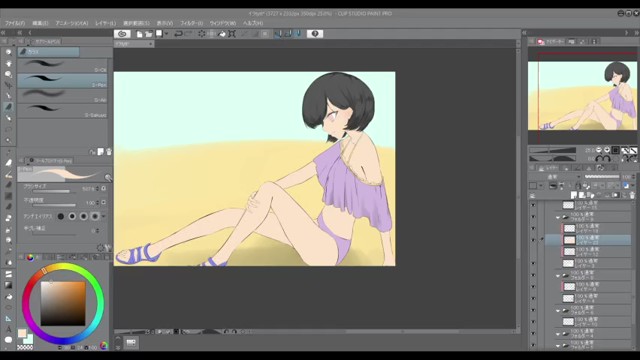This screenshot has height=360, width=640.
Task: Click the scale/rotate transform icon
Action: point(232,34)
